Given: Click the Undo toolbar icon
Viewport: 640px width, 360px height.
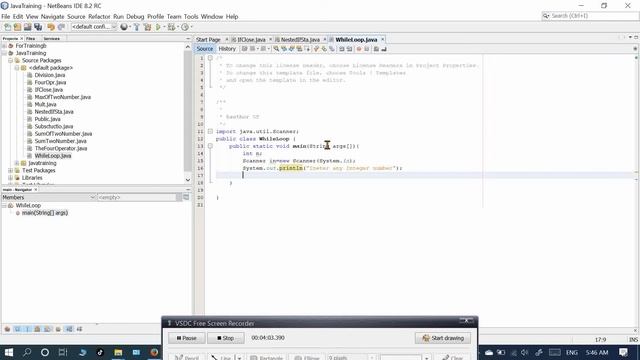Looking at the screenshot, I should (51, 27).
